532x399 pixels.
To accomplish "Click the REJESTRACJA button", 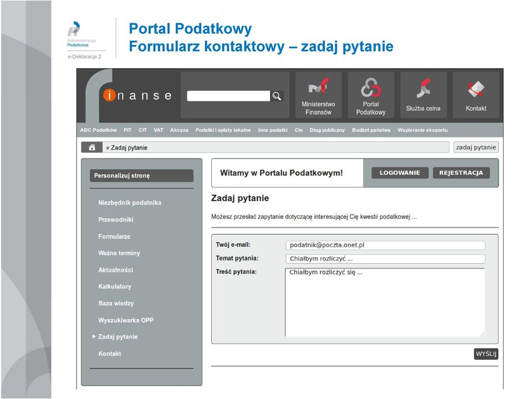I will [461, 173].
